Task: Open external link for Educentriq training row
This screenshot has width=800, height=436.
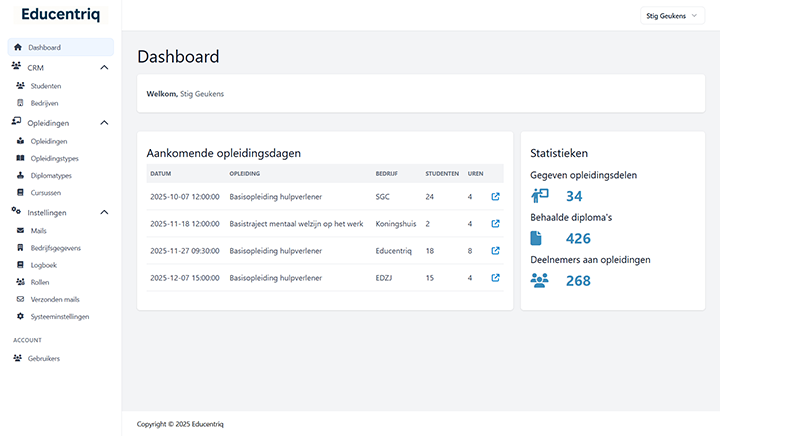Action: pyautogui.click(x=495, y=251)
